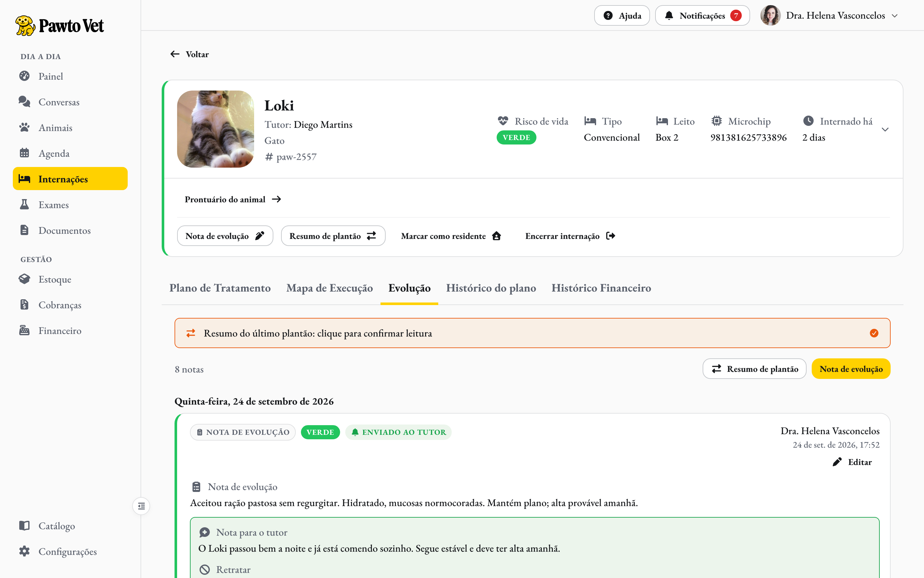The width and height of the screenshot is (924, 578).
Task: Click the Box 2 leito value
Action: [x=667, y=138]
